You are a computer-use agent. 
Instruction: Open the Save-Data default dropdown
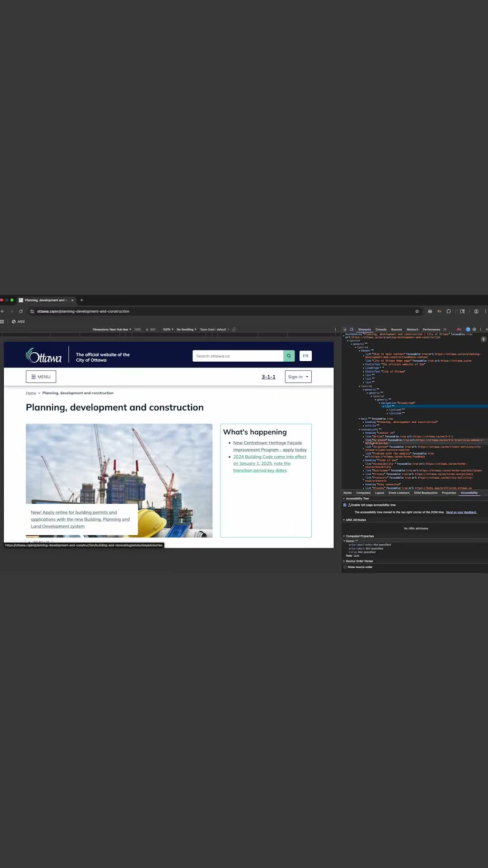[215, 330]
